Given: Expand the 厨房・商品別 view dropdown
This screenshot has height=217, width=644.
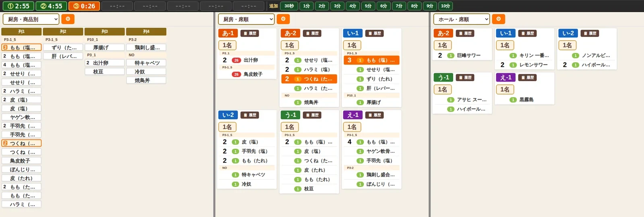Looking at the screenshot, I should tap(31, 19).
